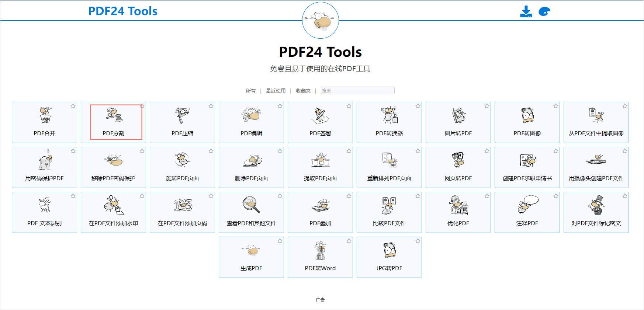Launch the PDF 文本识别 OCR icon
The image size is (644, 310).
click(x=45, y=205)
